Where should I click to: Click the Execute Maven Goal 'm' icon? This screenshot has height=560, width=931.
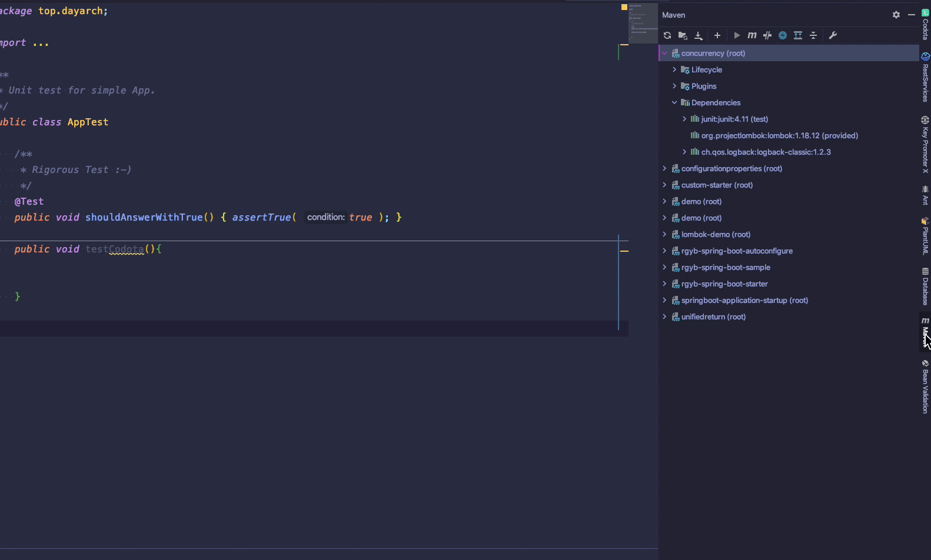coord(752,35)
